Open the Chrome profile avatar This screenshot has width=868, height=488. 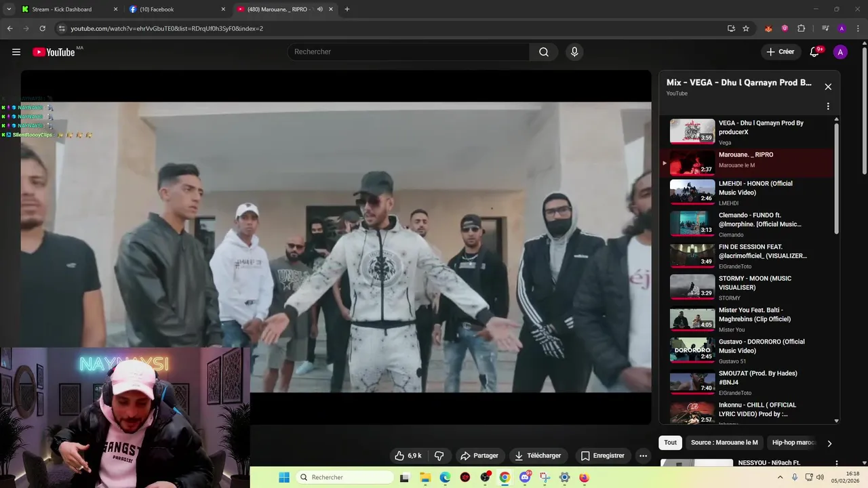click(842, 28)
